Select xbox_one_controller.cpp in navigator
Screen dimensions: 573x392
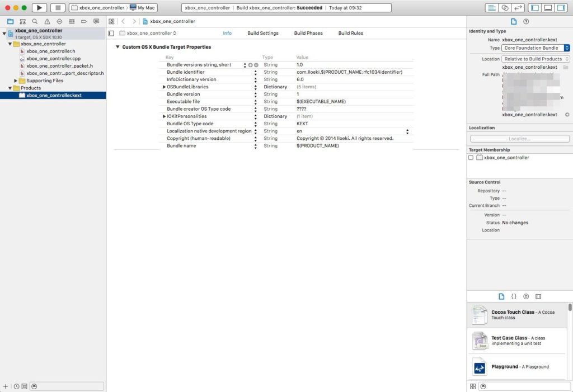(x=53, y=59)
